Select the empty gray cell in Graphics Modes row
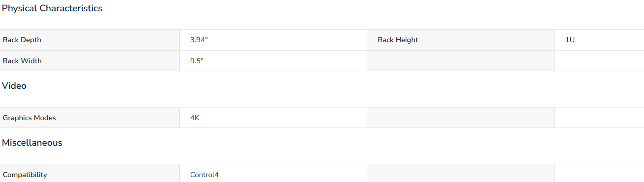 tap(461, 118)
